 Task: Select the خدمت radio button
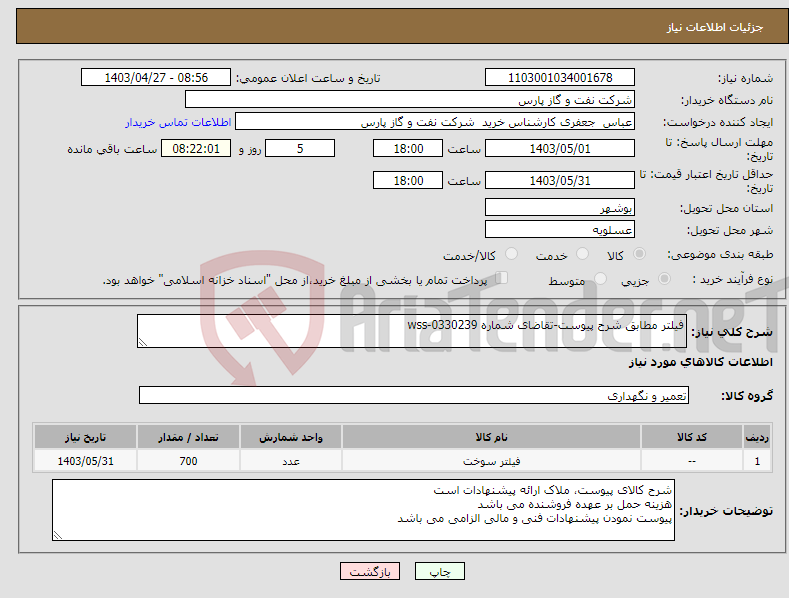582,254
